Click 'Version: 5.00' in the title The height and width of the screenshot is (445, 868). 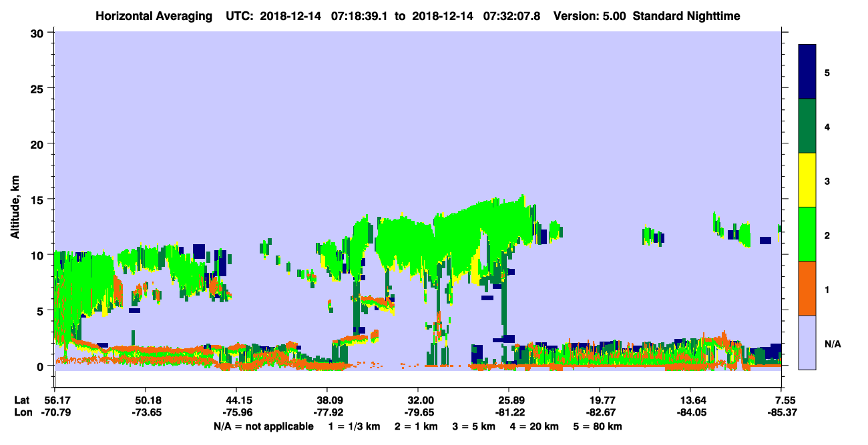click(x=590, y=16)
